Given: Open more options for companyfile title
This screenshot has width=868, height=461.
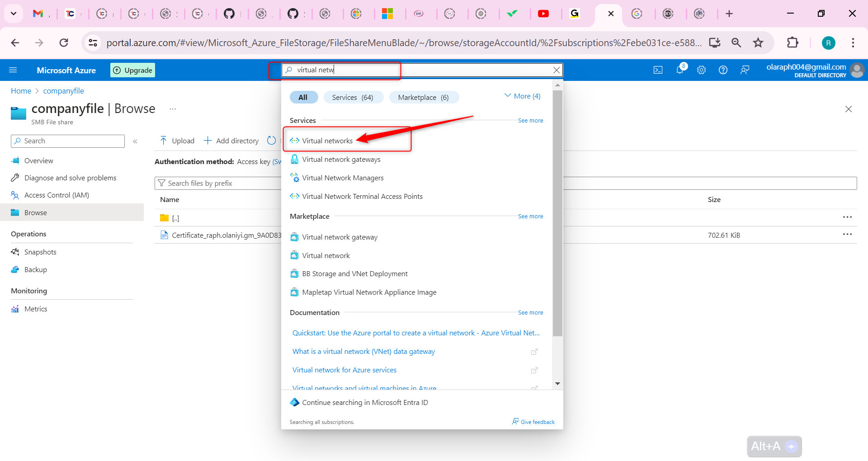Looking at the screenshot, I should [x=173, y=109].
